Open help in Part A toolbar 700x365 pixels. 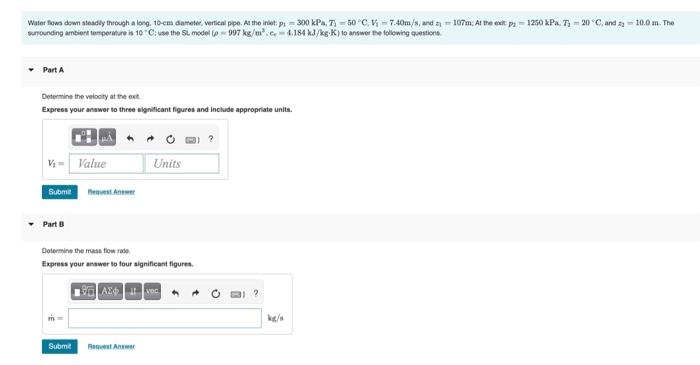(x=211, y=139)
